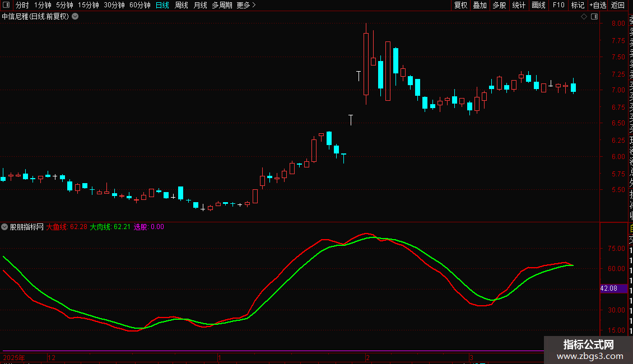Screen dimensions: 633x364
Task: Select the 日线 daily chart tab
Action: pos(162,5)
